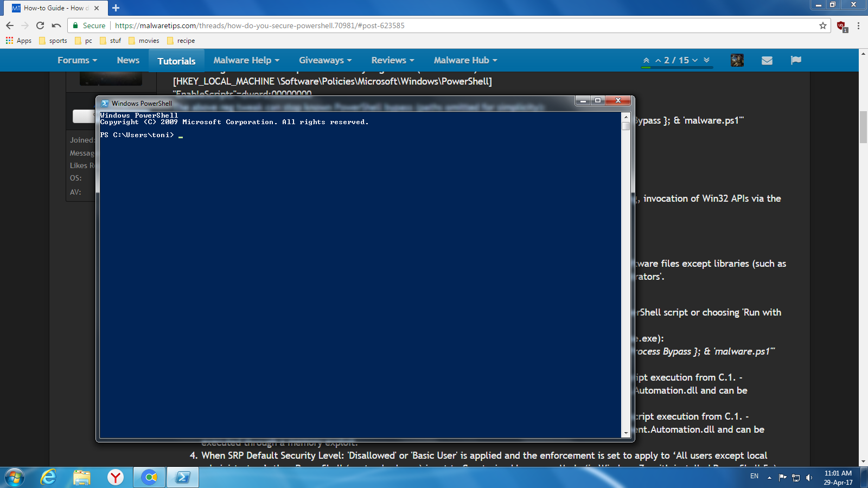Click the EN language indicator

[x=755, y=476]
